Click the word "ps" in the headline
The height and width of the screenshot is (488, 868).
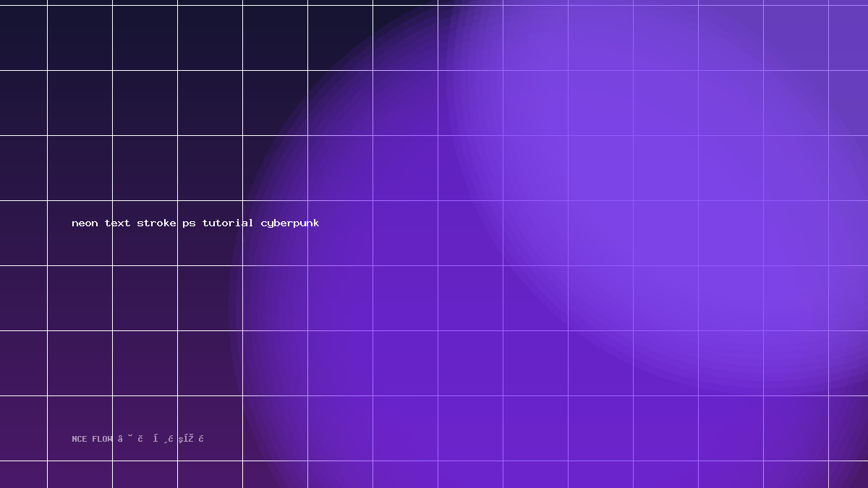pos(189,224)
